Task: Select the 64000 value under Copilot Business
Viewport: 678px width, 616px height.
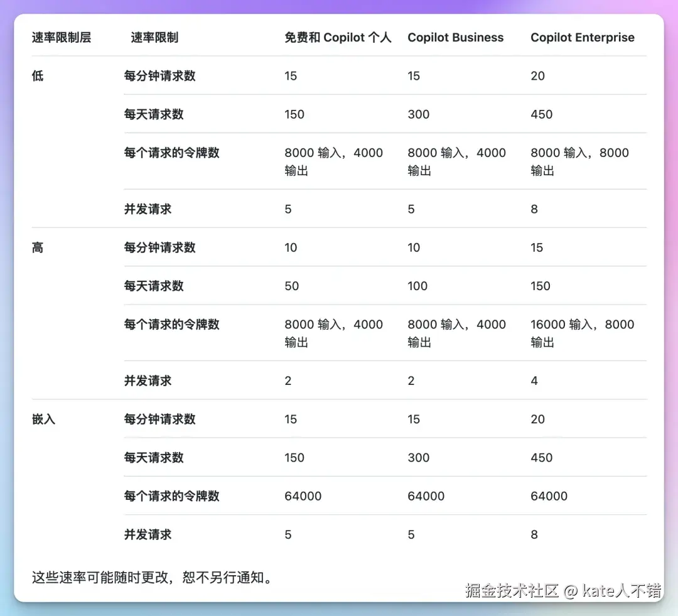Action: (x=426, y=496)
